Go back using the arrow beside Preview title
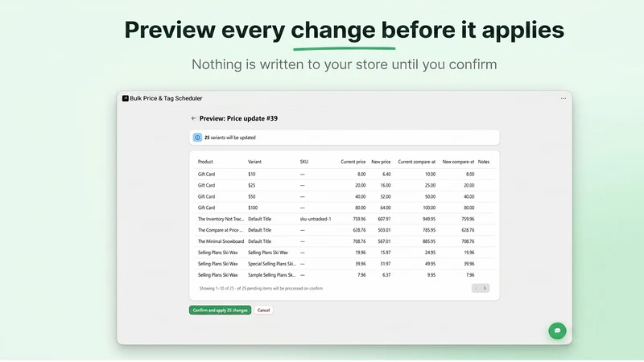Screen dimensions: 644x362 click(193, 118)
